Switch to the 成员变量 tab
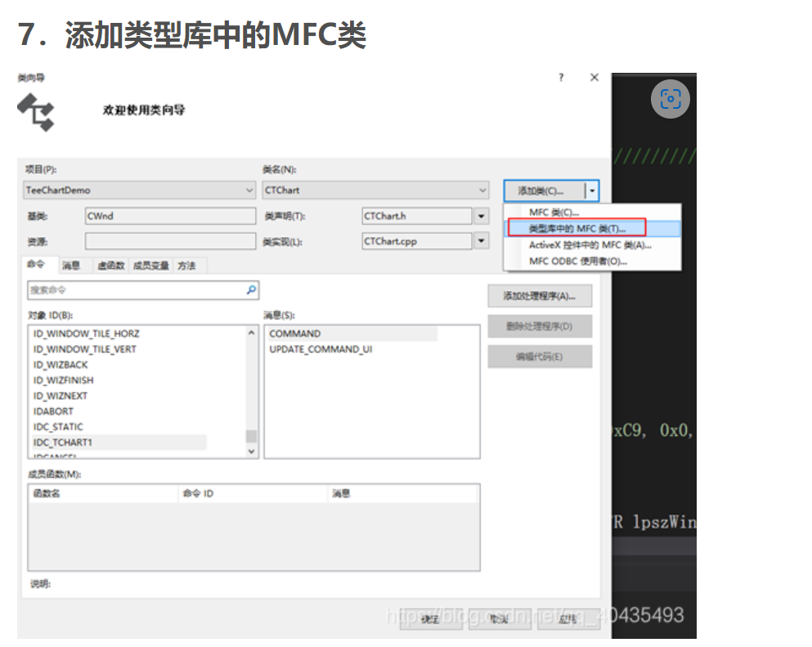This screenshot has width=812, height=647. [150, 266]
